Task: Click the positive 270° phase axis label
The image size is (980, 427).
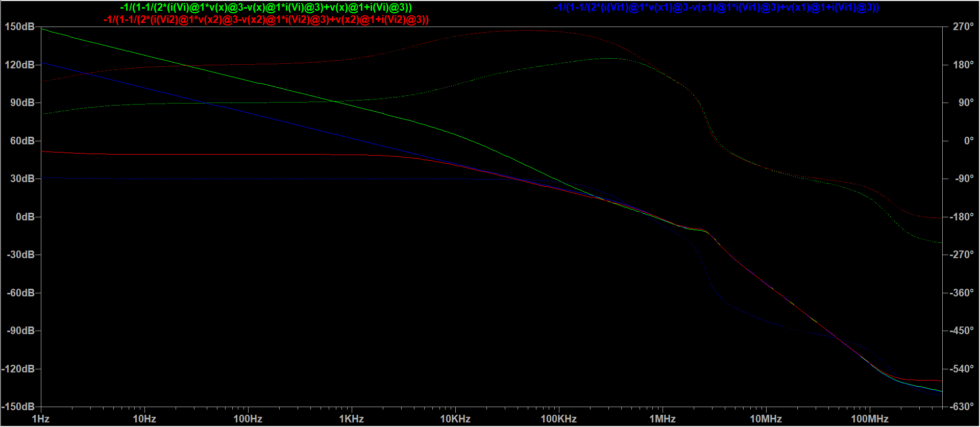Action: (x=963, y=27)
